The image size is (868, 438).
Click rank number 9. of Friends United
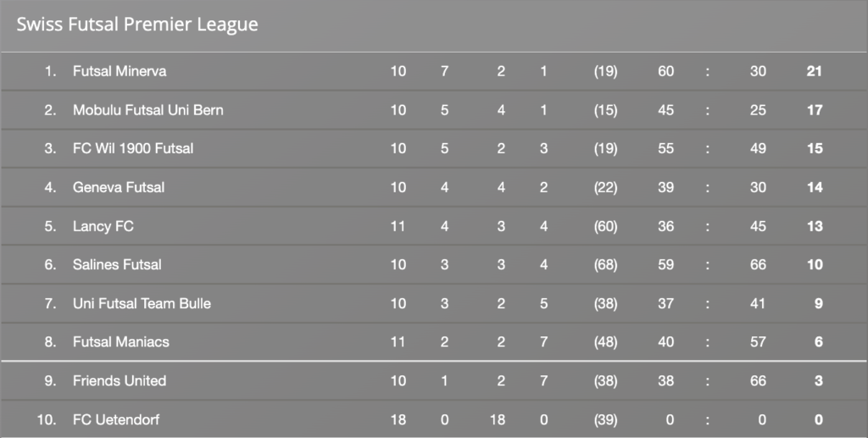[x=50, y=381]
